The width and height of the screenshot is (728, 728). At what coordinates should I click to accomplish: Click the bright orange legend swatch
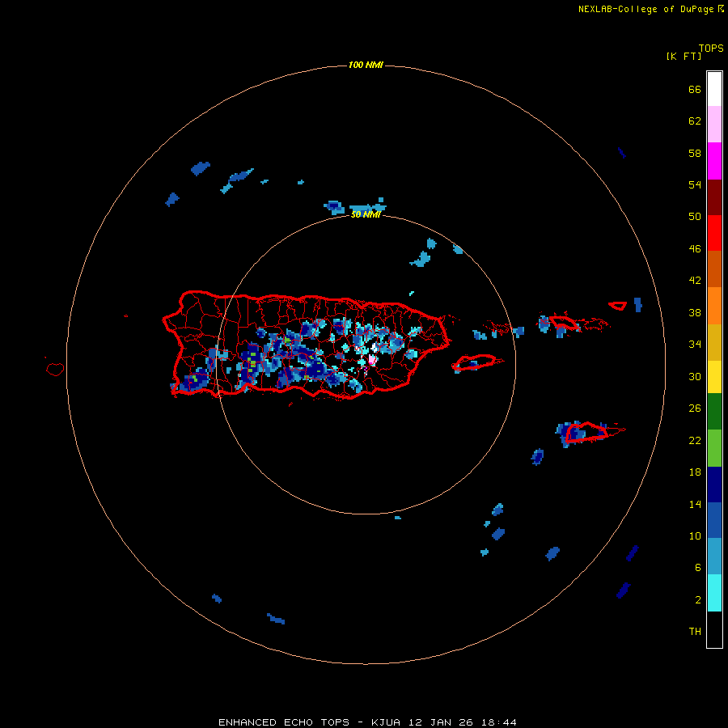pyautogui.click(x=714, y=306)
